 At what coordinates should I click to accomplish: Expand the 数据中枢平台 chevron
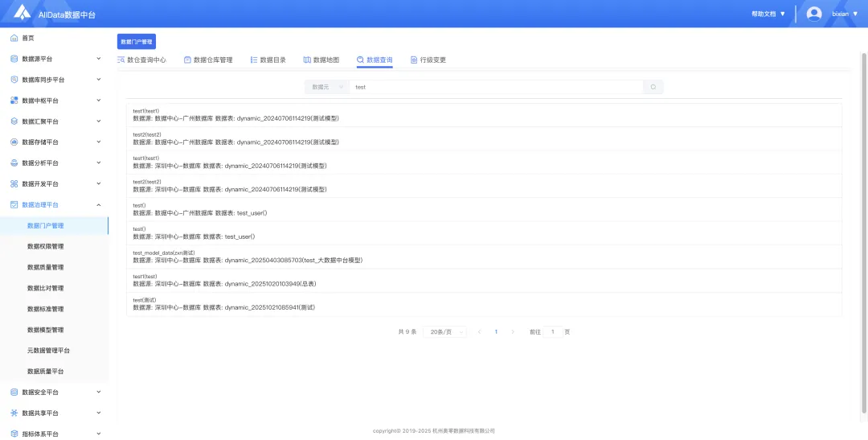pos(99,100)
